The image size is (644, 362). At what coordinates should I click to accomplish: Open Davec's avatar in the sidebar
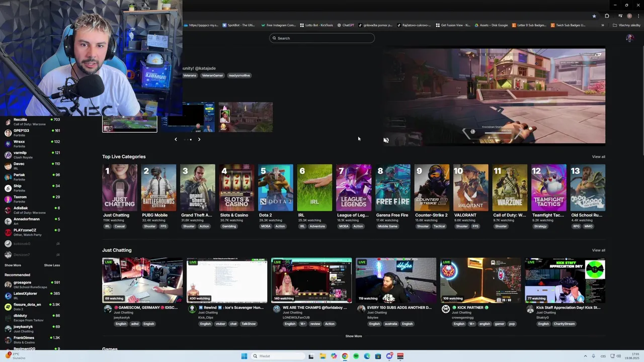[x=8, y=166]
